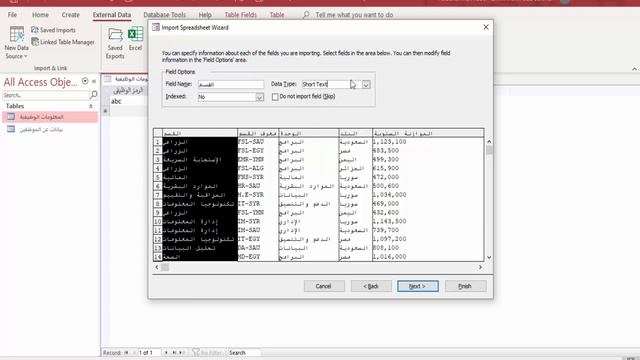This screenshot has height=360, width=640.
Task: Collapse the ribbon with the chevron
Action: tap(634, 69)
